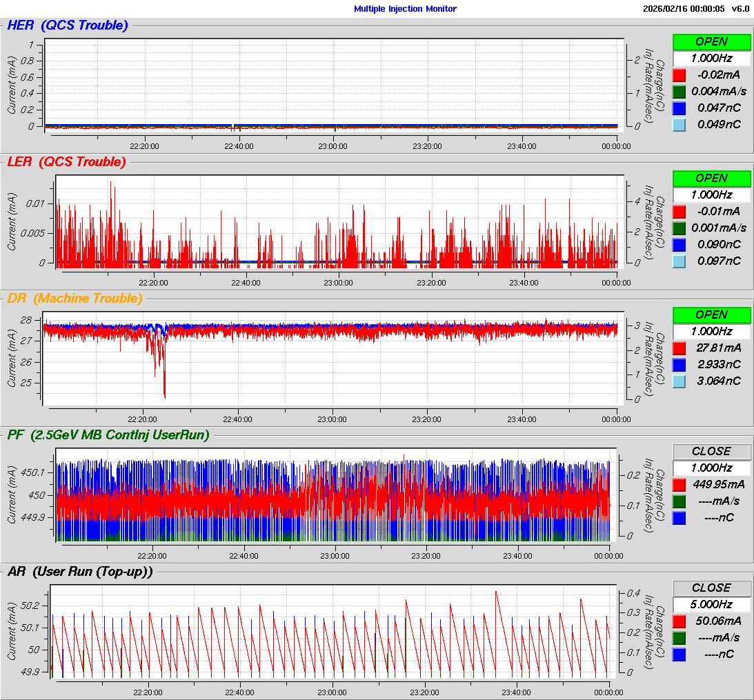
Task: Click the DR light blue charge square
Action: point(679,381)
